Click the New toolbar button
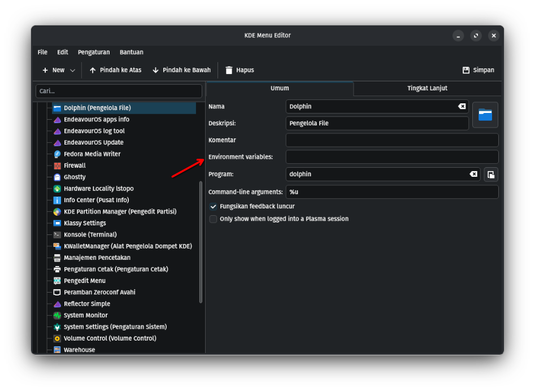This screenshot has height=392, width=535. tap(53, 70)
